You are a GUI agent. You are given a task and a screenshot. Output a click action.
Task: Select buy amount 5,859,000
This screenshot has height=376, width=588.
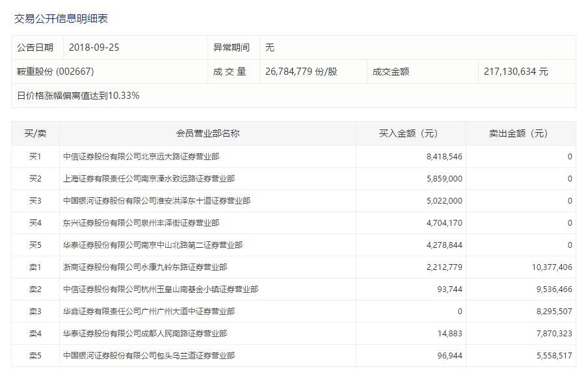click(444, 179)
